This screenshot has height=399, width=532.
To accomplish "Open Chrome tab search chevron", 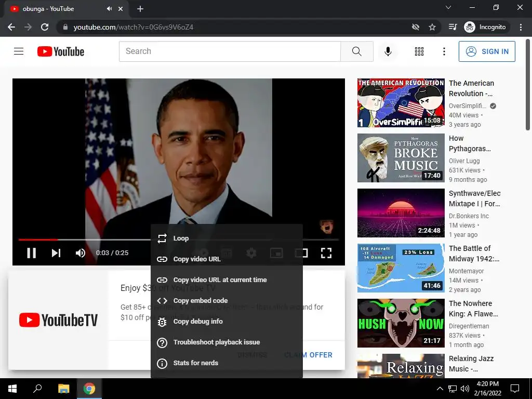I will [x=448, y=7].
